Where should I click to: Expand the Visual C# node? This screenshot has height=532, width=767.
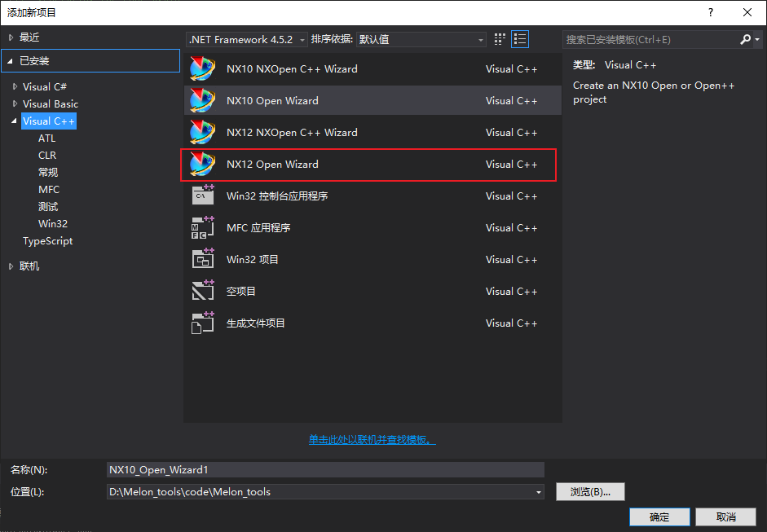[15, 86]
